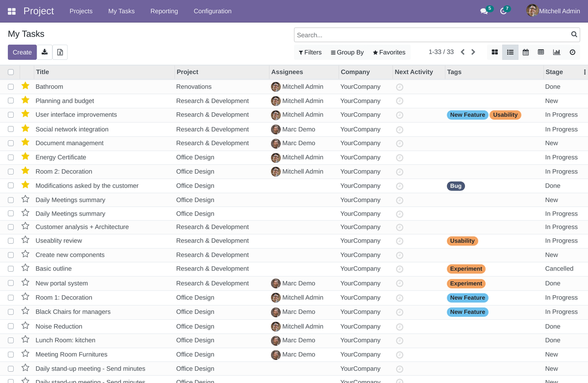Check the select-all checkbox in the header
Screen dimensions: 588x383
11,72
